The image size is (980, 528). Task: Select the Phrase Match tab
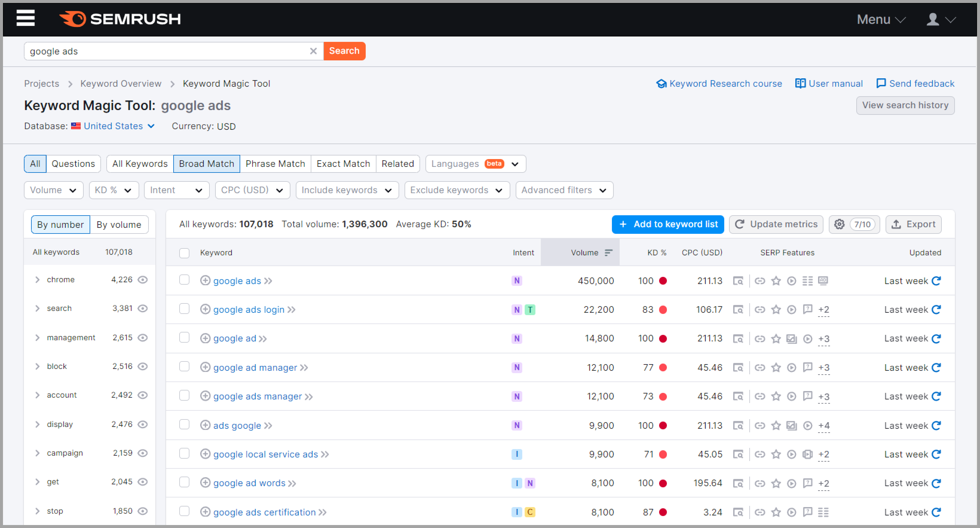[x=275, y=164]
